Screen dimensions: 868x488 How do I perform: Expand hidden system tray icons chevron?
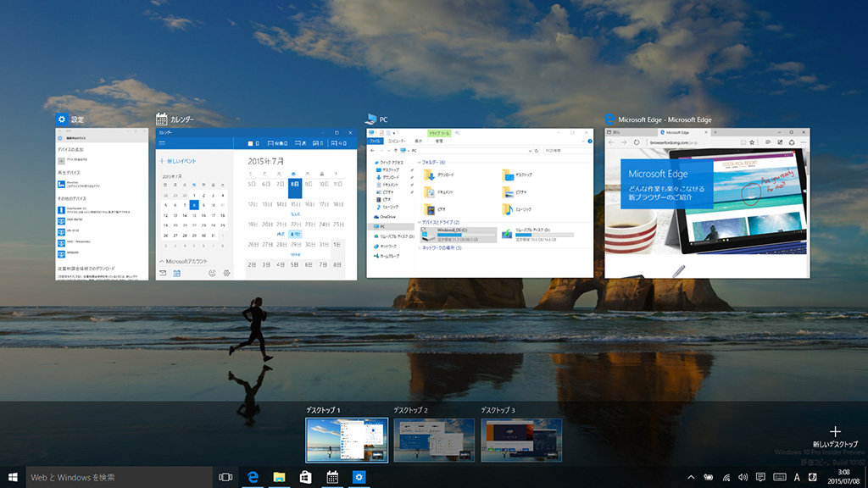[691, 477]
